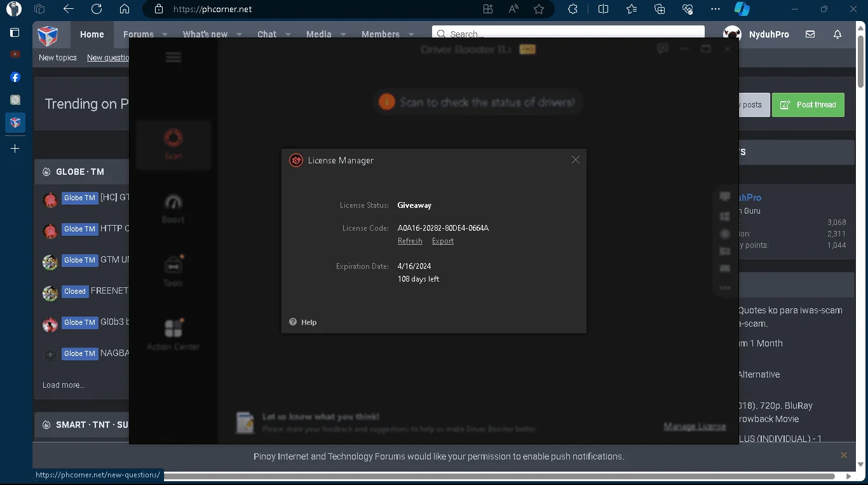Open the New questions link
The height and width of the screenshot is (485, 868).
tap(108, 58)
